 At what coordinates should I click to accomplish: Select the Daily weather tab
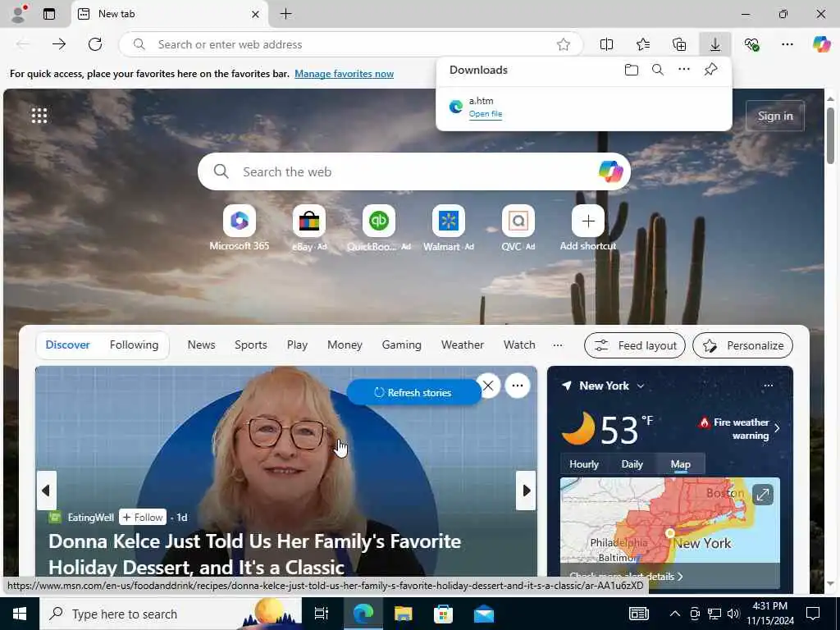tap(632, 464)
